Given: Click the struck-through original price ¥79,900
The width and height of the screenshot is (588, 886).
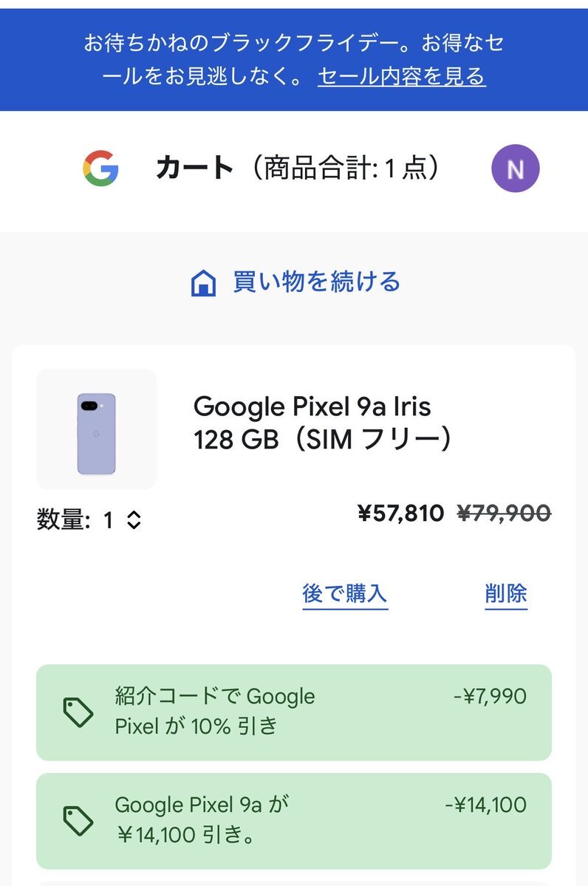Looking at the screenshot, I should (x=504, y=513).
